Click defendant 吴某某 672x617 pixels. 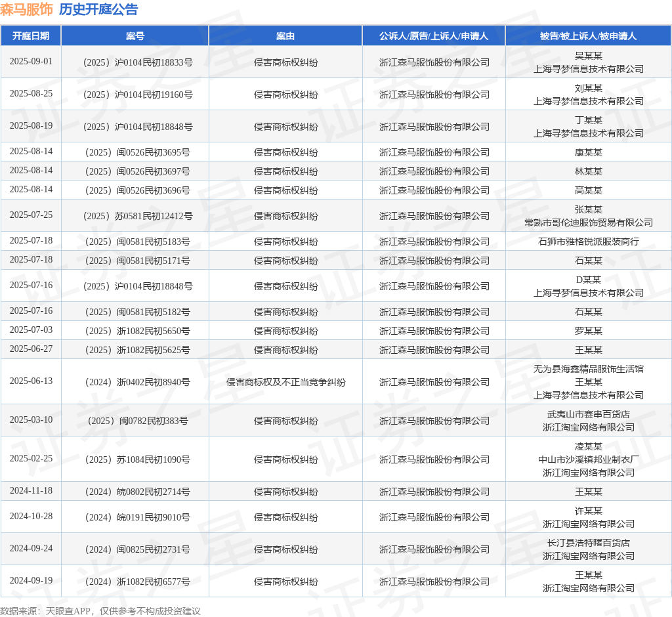pos(589,56)
